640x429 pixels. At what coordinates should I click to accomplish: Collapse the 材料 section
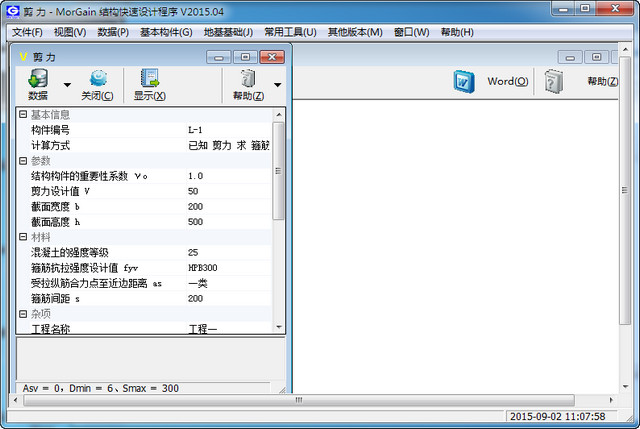[x=23, y=237]
